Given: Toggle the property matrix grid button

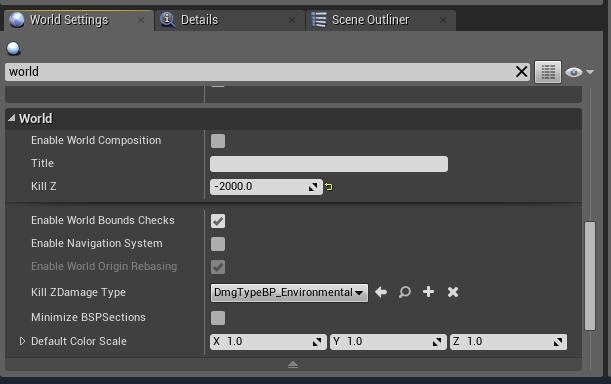Looking at the screenshot, I should (x=548, y=72).
